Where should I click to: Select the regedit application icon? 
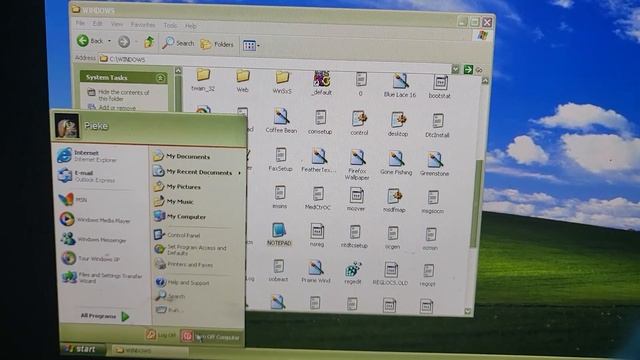353,273
